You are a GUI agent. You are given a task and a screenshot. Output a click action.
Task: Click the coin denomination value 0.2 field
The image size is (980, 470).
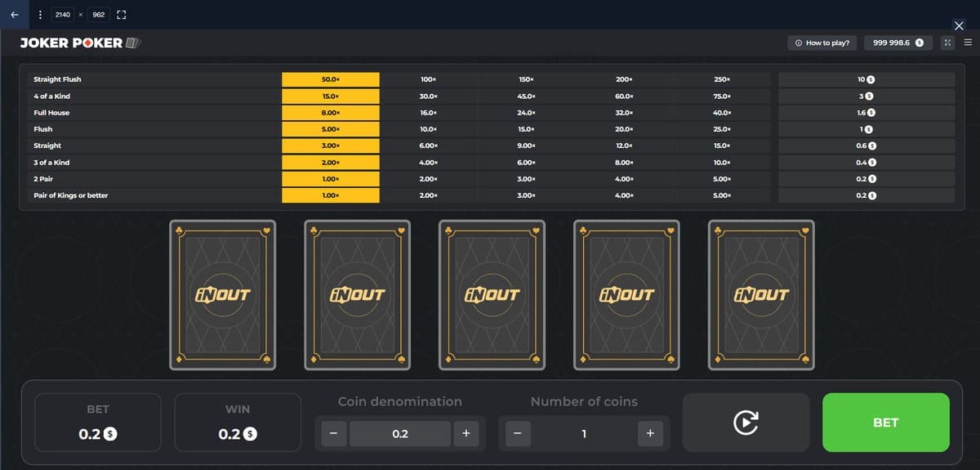click(400, 434)
